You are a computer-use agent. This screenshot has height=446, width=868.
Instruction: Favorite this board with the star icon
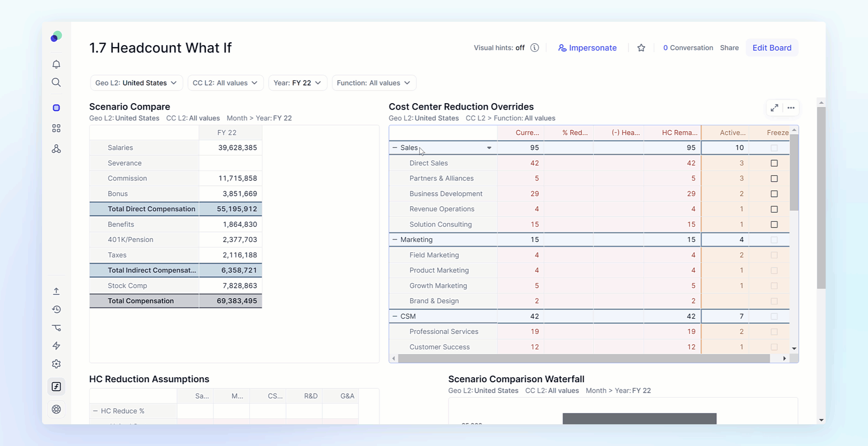click(641, 47)
